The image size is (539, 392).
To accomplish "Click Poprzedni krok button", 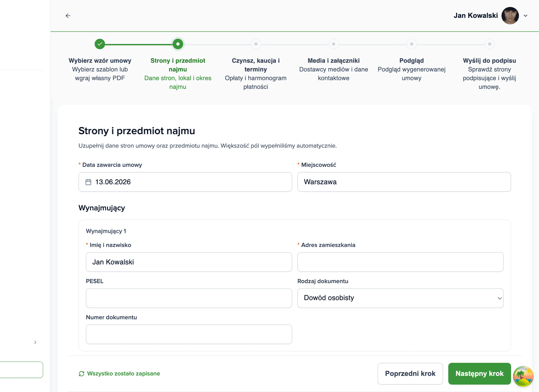I will pyautogui.click(x=410, y=373).
